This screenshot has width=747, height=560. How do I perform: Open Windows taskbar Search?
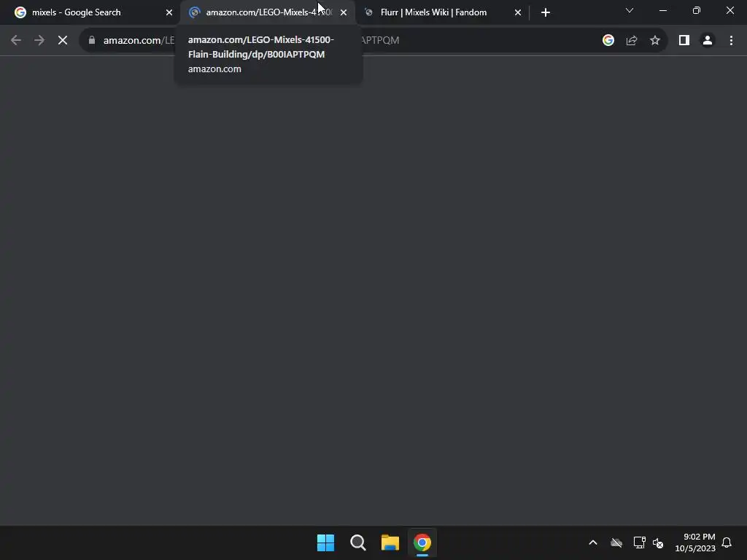pyautogui.click(x=357, y=542)
